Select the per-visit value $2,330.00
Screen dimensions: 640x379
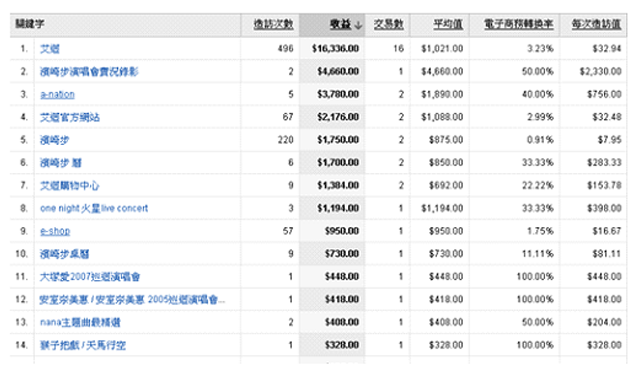point(600,71)
